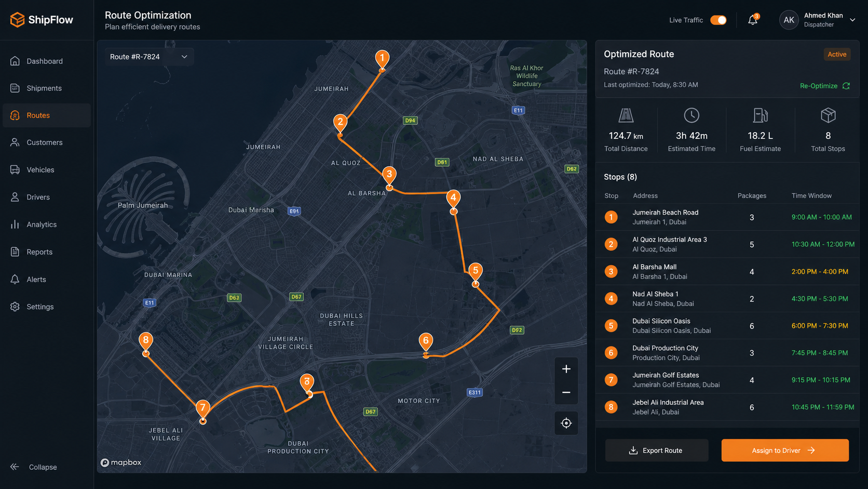Click stop number 8 orange badge

click(x=611, y=407)
